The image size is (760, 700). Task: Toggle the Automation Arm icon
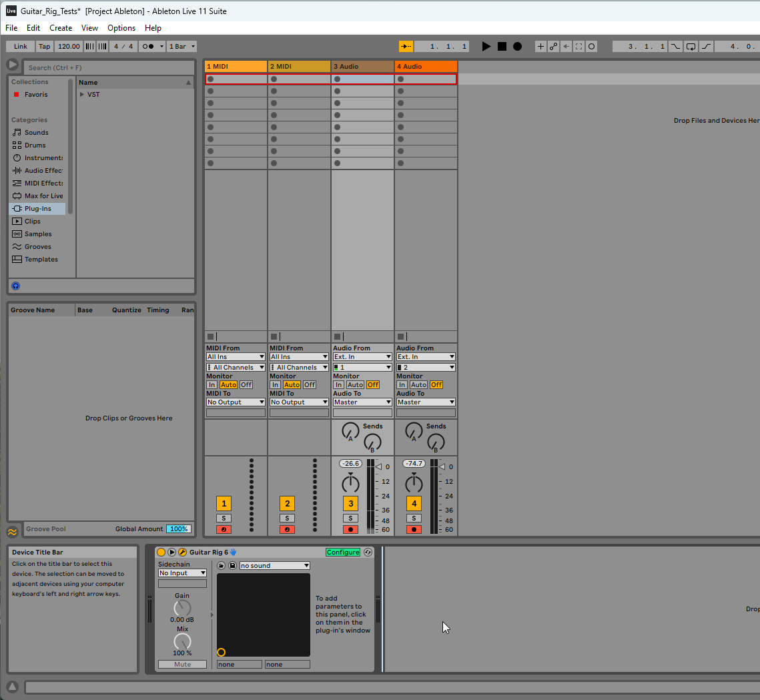click(x=553, y=47)
